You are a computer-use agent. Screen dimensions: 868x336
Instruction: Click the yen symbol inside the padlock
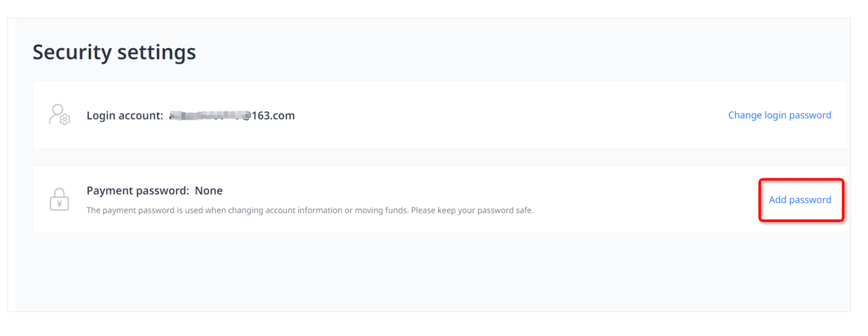(59, 204)
